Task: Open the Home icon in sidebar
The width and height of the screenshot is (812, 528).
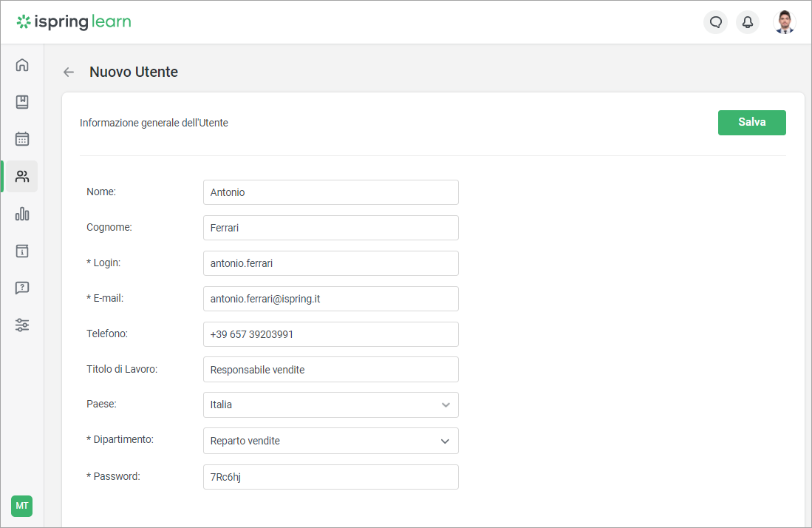Action: (x=22, y=65)
